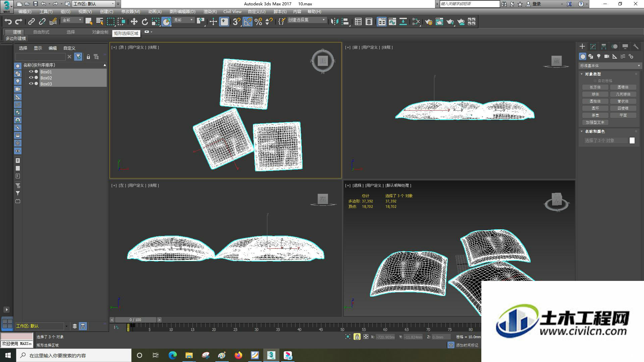The height and width of the screenshot is (362, 644).
Task: Toggle the Angle Snap button
Action: [248, 22]
